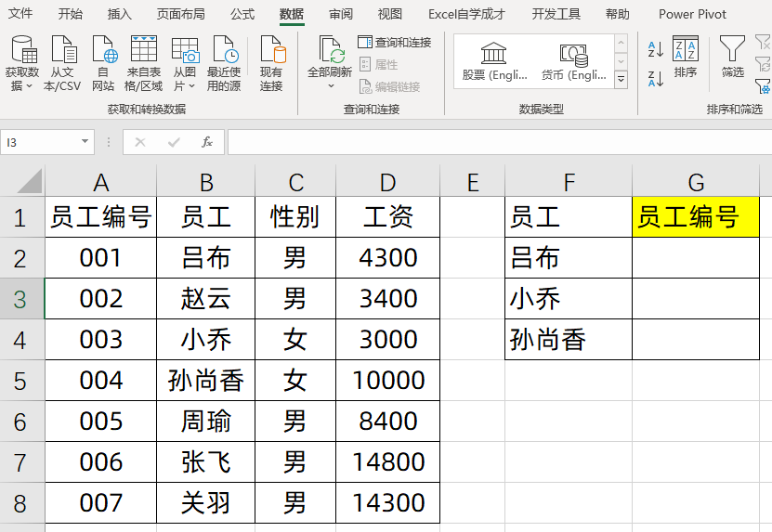Viewport: 772px width, 532px height.
Task: Select column D header
Action: [388, 182]
